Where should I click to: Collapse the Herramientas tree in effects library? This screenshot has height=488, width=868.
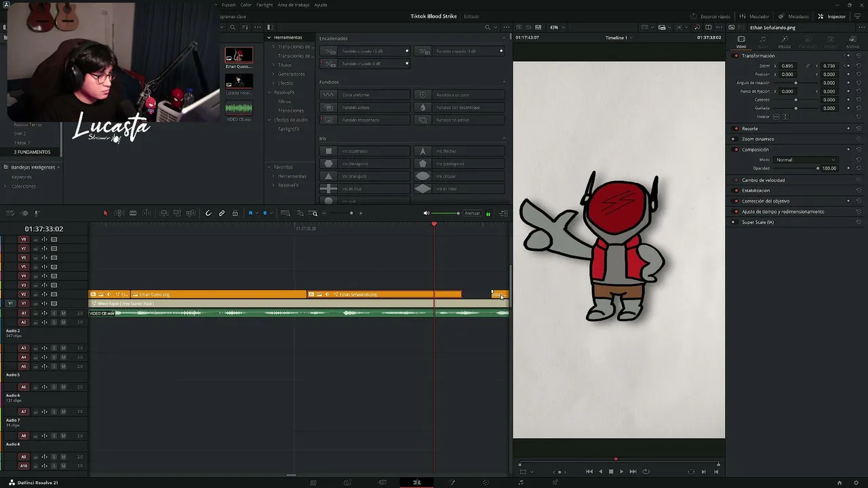point(269,37)
